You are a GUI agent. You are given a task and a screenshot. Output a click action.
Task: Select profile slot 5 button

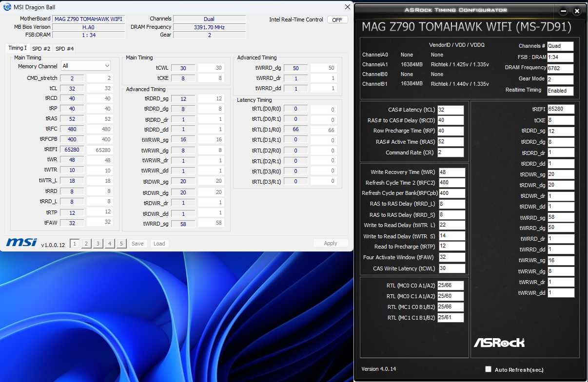tap(121, 244)
